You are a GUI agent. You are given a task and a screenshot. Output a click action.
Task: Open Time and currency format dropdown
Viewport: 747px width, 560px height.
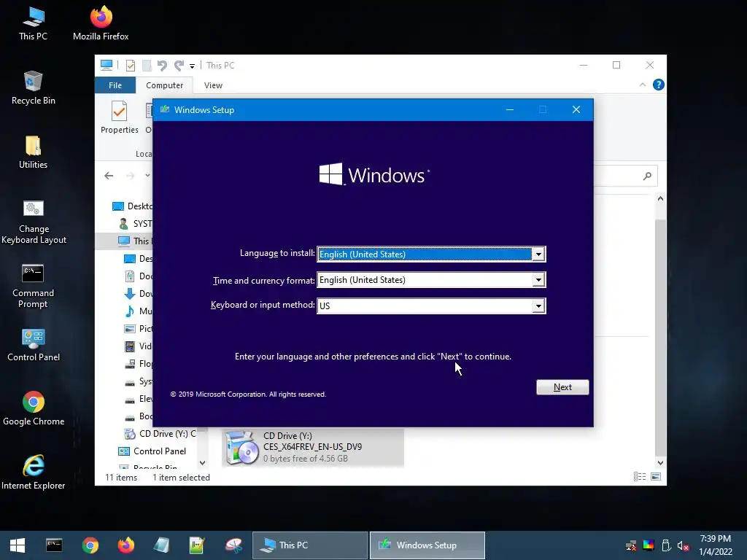point(538,280)
